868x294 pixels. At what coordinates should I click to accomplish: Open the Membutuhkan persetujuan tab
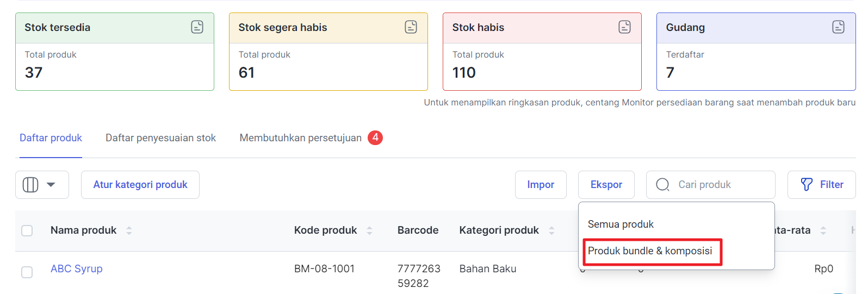click(300, 138)
